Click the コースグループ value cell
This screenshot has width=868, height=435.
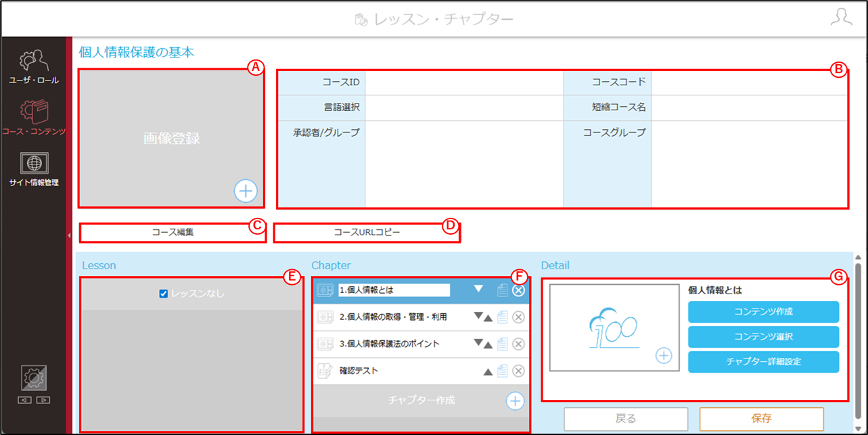pyautogui.click(x=748, y=163)
